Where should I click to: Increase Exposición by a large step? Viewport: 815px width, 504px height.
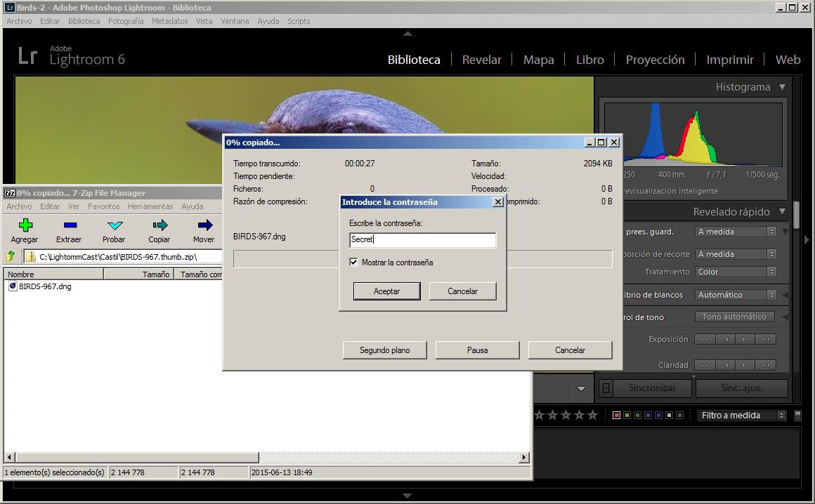click(x=766, y=339)
